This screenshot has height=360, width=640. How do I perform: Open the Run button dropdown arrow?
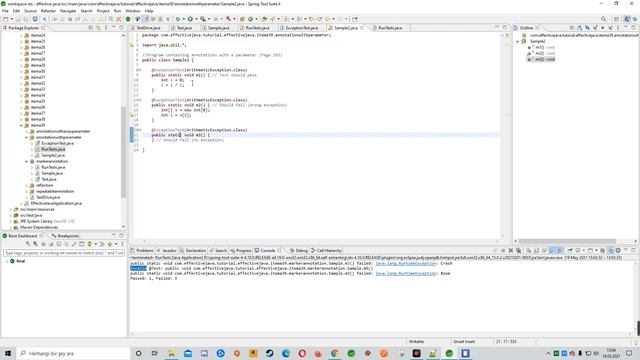(196, 19)
